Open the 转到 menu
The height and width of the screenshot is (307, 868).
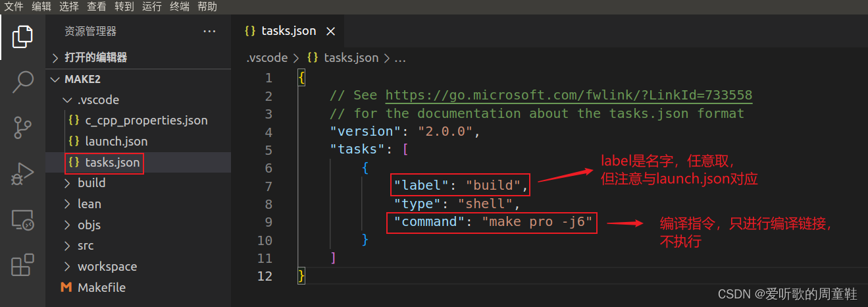[x=124, y=7]
